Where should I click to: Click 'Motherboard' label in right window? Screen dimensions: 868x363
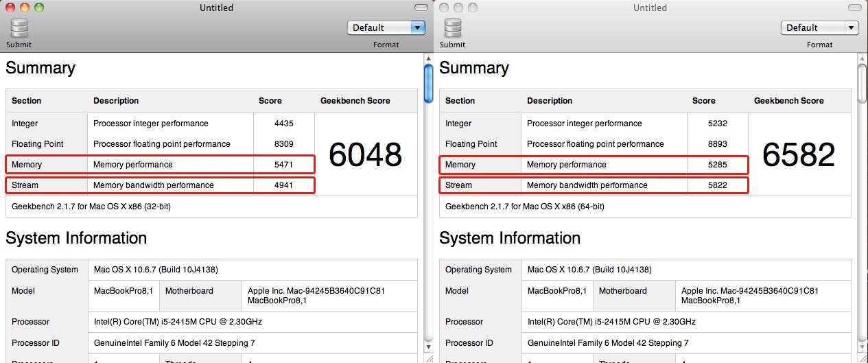[x=623, y=291]
